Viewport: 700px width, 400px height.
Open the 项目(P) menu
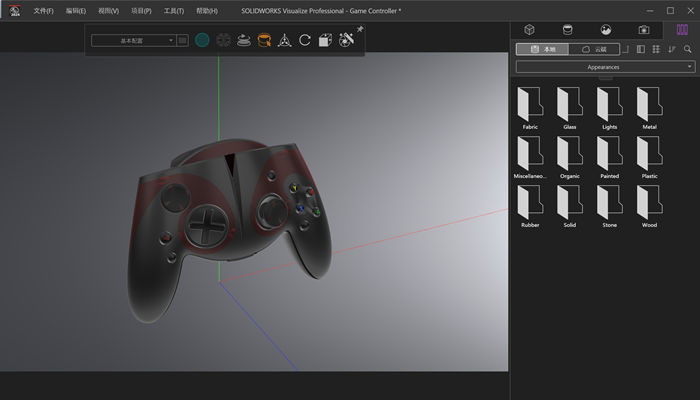141,11
